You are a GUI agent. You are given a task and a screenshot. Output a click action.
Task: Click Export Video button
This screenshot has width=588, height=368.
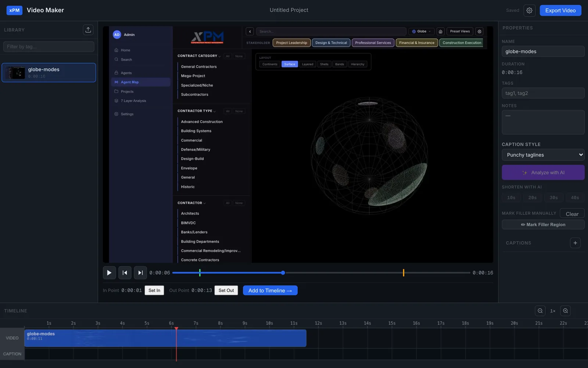click(560, 10)
